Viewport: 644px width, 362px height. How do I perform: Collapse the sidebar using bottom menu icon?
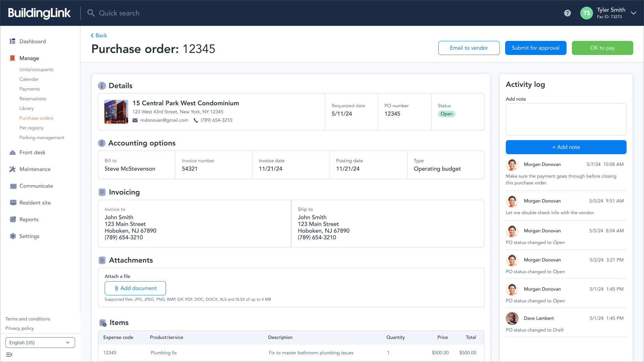[9, 355]
